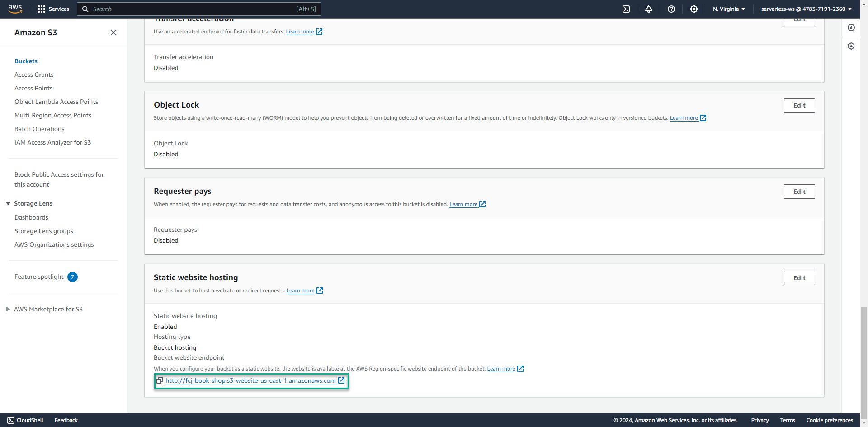Click Learn more under Transfer acceleration
Viewport: 868px width, 427px height.
tap(300, 32)
